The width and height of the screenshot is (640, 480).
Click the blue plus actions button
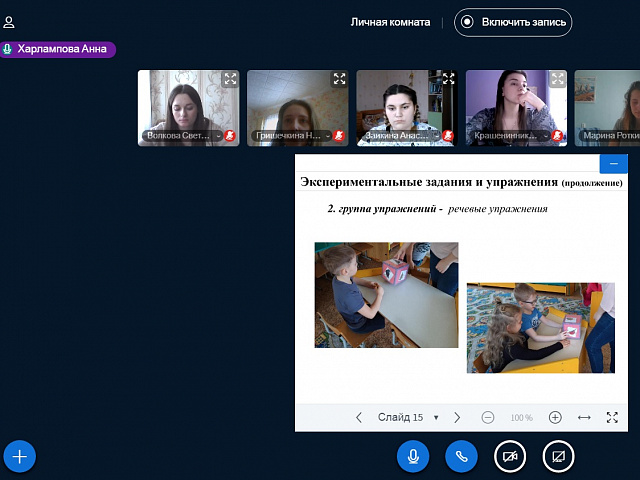(20, 457)
